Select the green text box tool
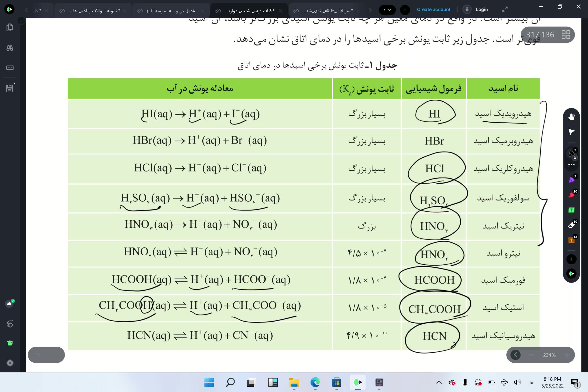 click(x=571, y=210)
